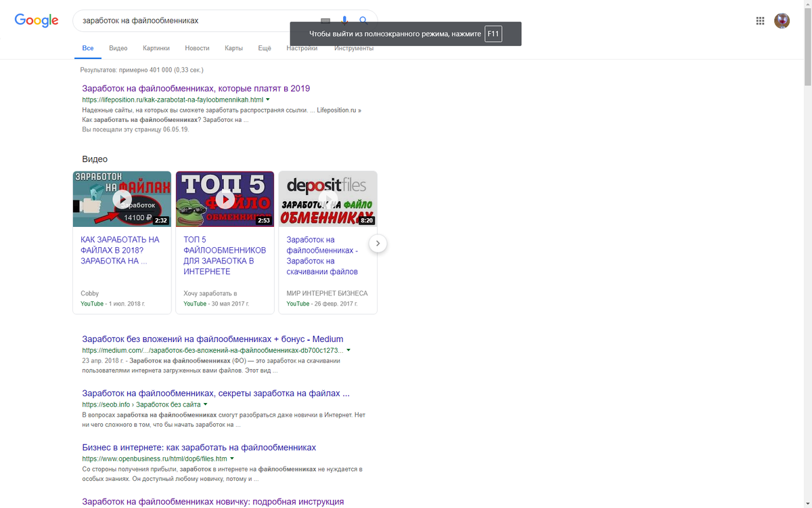Switch to the 'Новости' tab
Screen dimensions: 812x508
197,49
